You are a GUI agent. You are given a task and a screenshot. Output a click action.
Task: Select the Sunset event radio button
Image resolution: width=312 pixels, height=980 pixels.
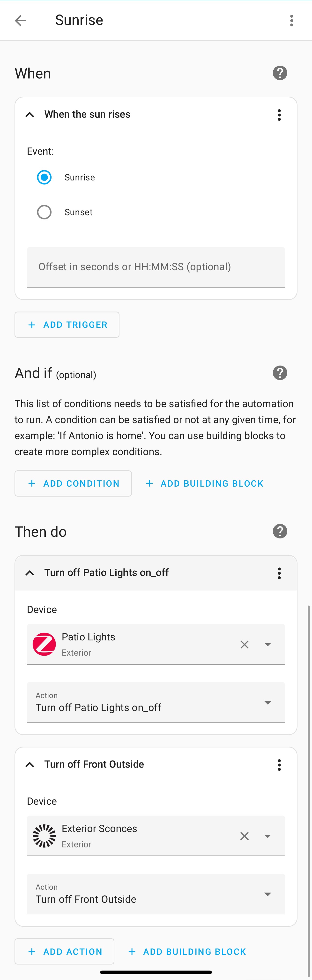coord(45,212)
